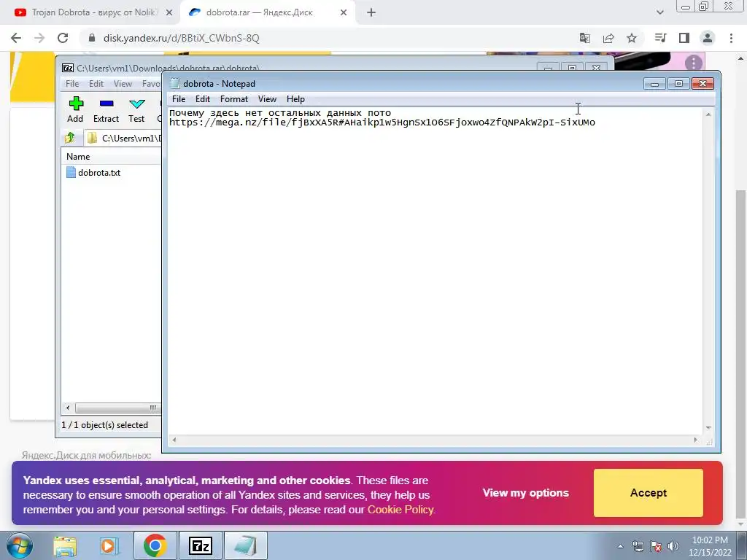Minimize the Notepad window
The width and height of the screenshot is (747, 560).
click(654, 84)
